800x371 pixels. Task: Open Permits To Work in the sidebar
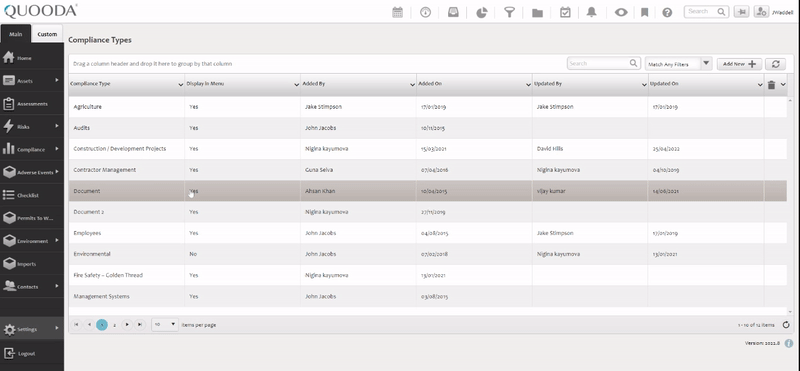coord(32,218)
